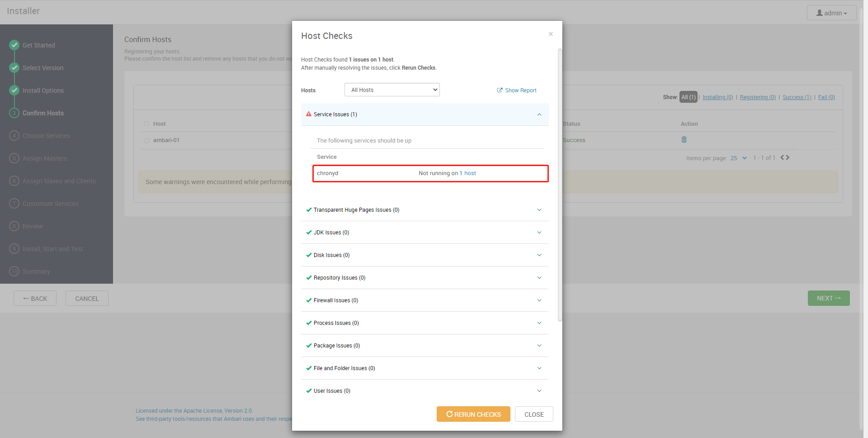This screenshot has width=868, height=438.
Task: Expand the Firewall Issues section
Action: [x=539, y=300]
